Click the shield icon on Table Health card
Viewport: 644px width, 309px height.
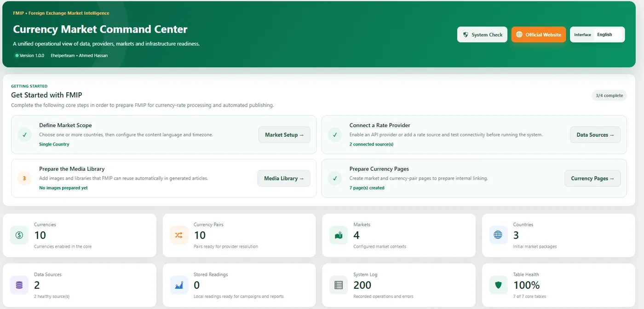[x=498, y=285]
